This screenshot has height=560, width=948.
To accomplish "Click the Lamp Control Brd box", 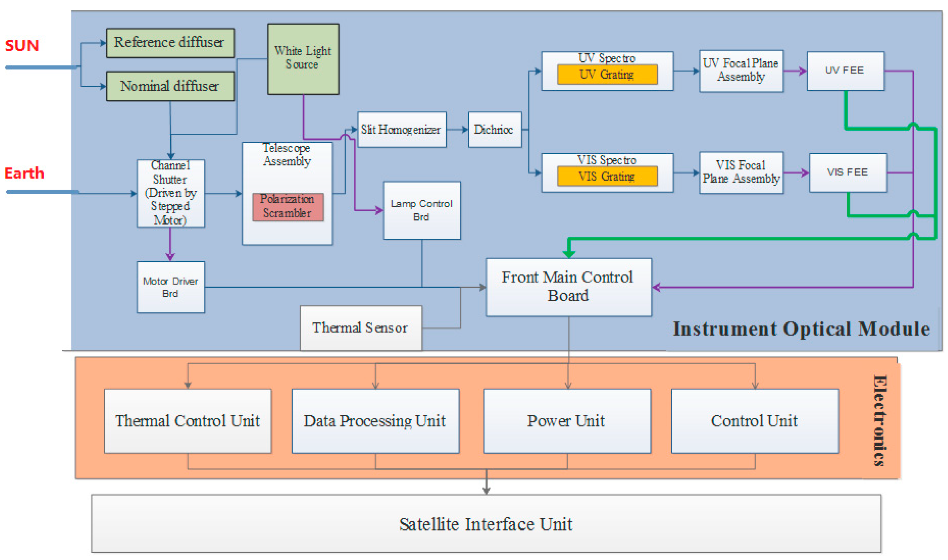I will (421, 210).
